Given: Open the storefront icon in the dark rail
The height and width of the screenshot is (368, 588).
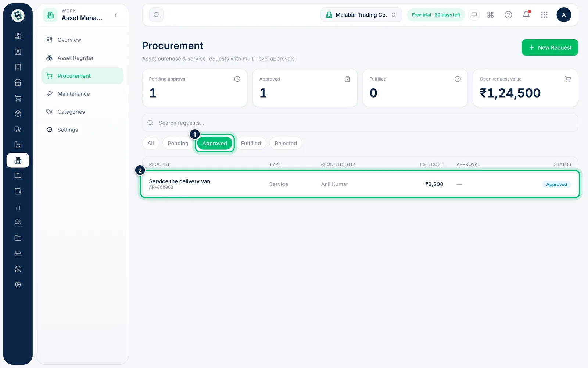Looking at the screenshot, I should (x=18, y=83).
